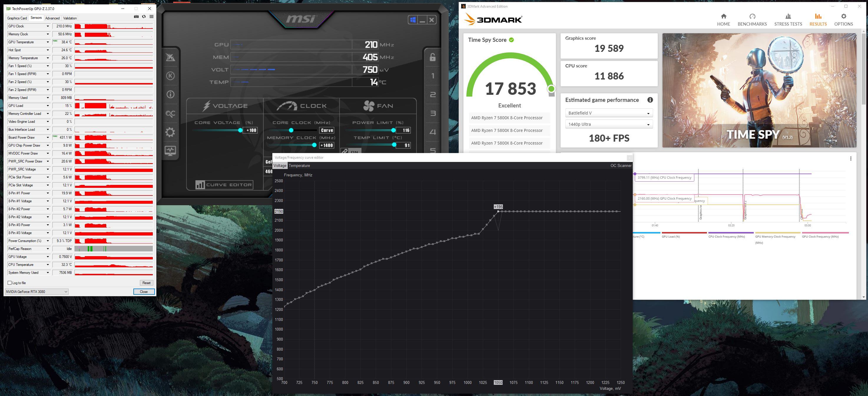This screenshot has height=396, width=868.
Task: Click the Curve Editor button
Action: [x=224, y=185]
